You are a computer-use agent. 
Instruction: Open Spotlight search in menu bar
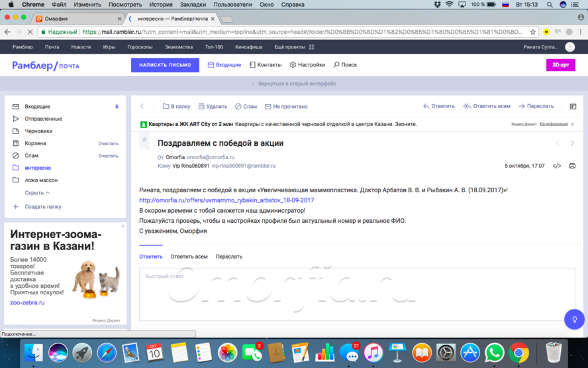pyautogui.click(x=550, y=5)
